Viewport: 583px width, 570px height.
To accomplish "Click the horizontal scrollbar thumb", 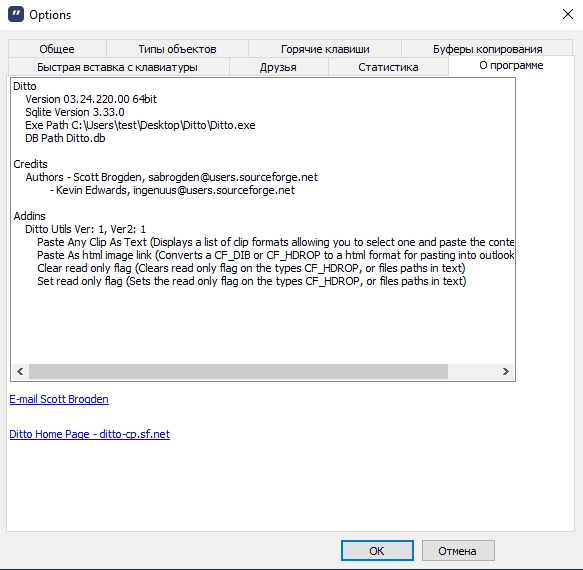I will point(238,371).
